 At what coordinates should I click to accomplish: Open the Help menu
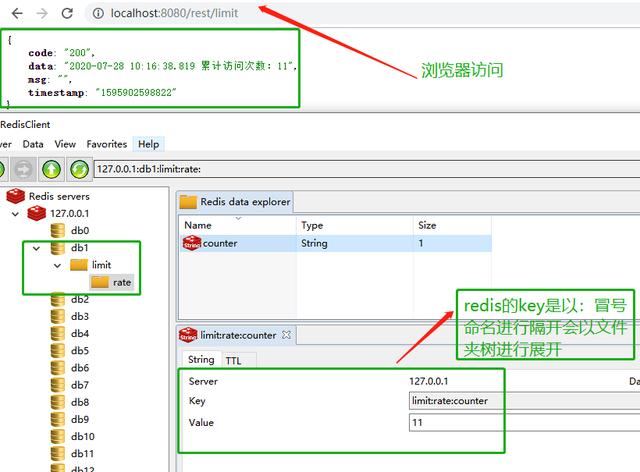pos(149,144)
